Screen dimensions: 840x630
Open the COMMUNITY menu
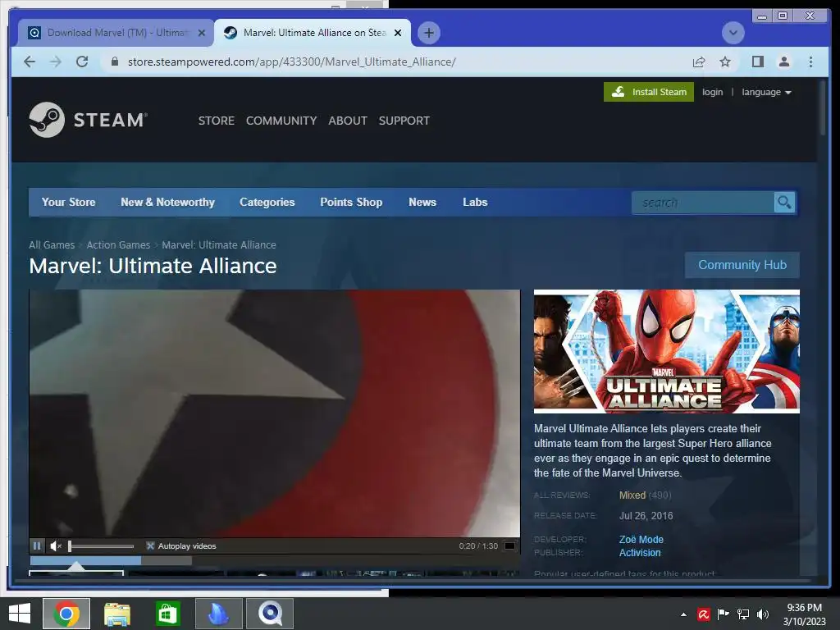pyautogui.click(x=281, y=121)
